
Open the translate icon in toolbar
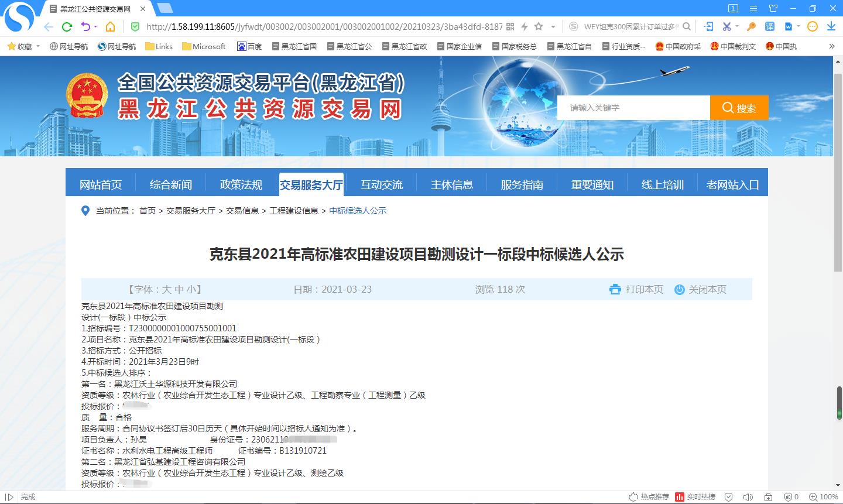point(770,26)
